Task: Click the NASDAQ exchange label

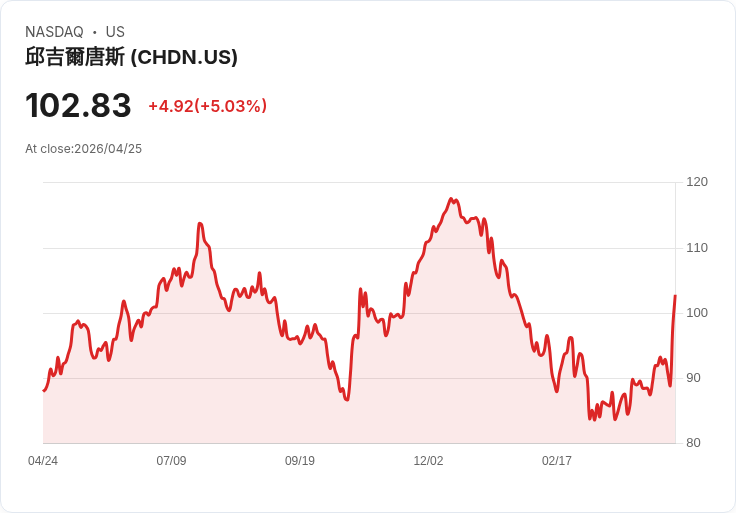Action: (x=54, y=32)
